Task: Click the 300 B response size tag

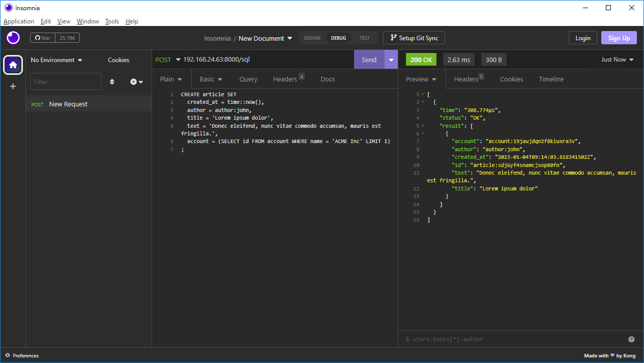Action: coord(494,60)
